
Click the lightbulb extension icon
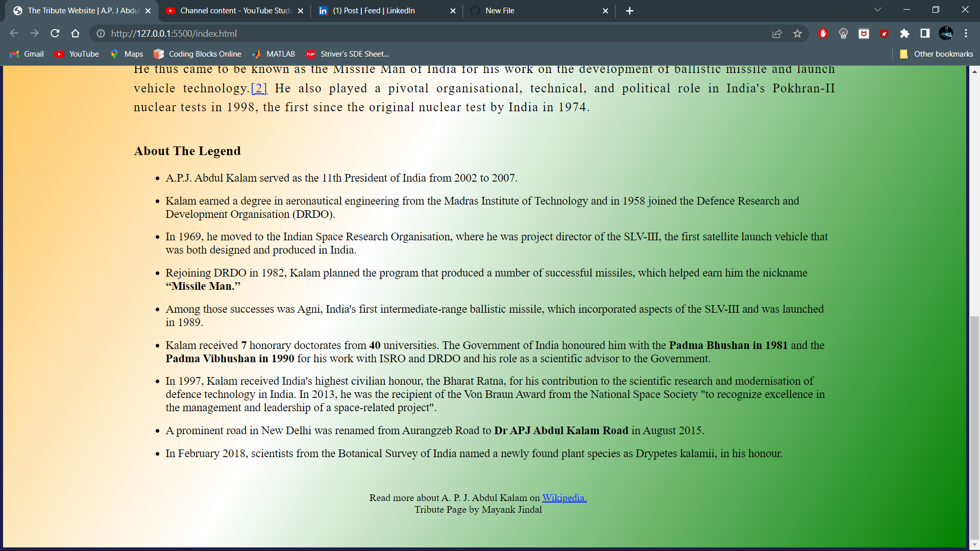coord(843,34)
